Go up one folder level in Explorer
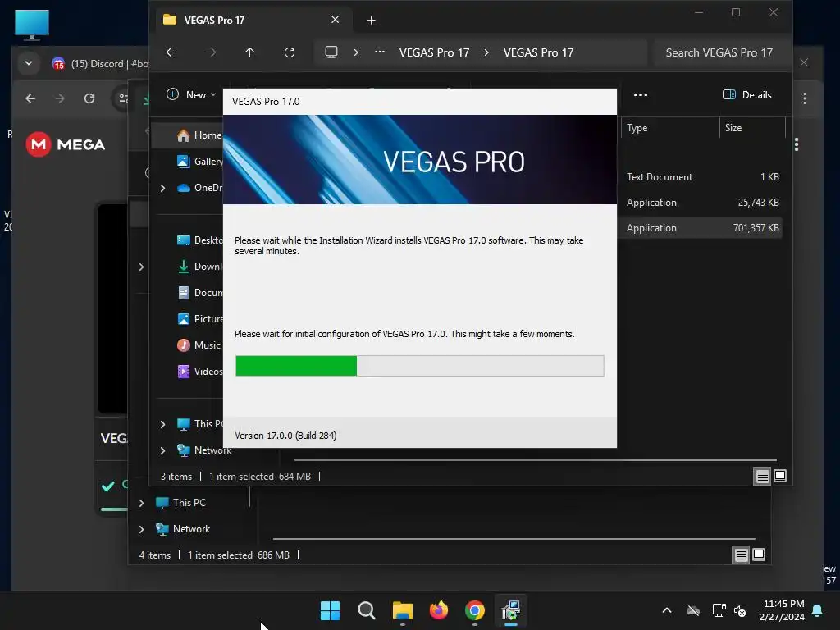840x630 pixels. 249,52
